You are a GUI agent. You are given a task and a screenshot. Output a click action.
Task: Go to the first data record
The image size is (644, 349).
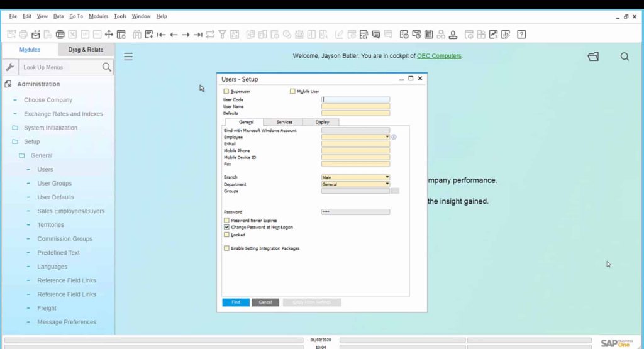(x=162, y=35)
